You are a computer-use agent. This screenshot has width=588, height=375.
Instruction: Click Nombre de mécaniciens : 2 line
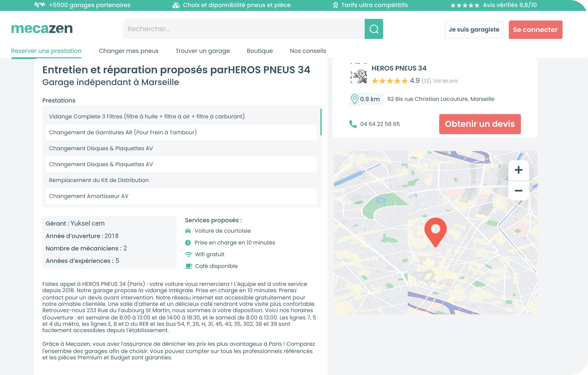tap(86, 248)
